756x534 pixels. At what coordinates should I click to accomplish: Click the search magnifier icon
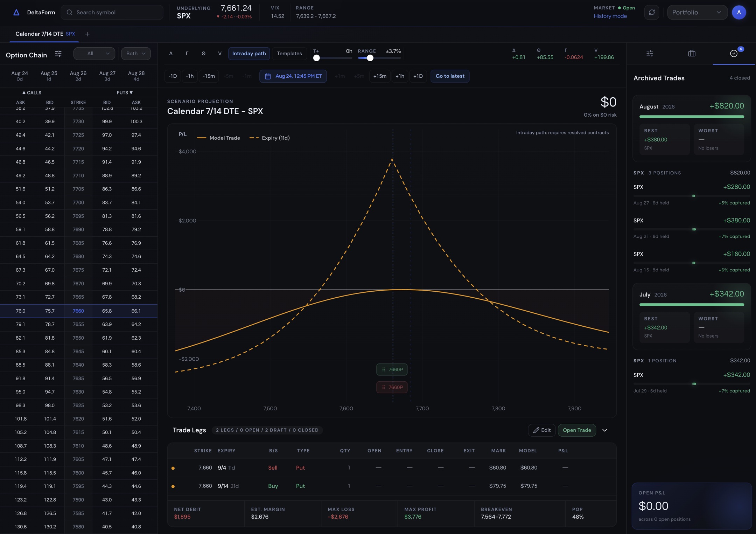pyautogui.click(x=69, y=12)
